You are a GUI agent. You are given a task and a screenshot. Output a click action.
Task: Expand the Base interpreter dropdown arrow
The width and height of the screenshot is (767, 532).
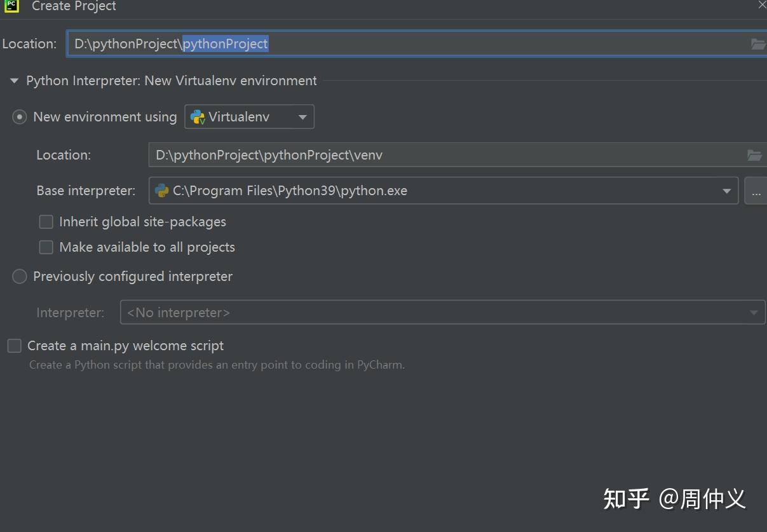click(726, 191)
